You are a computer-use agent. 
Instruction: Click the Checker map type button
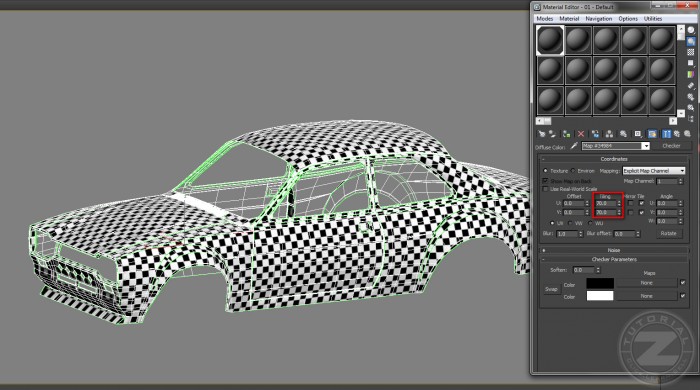click(x=671, y=146)
